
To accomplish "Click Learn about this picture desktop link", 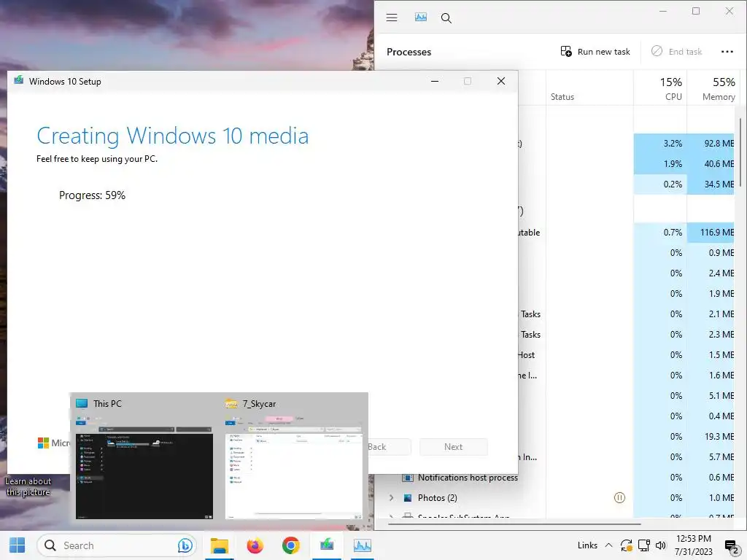I will click(x=28, y=486).
